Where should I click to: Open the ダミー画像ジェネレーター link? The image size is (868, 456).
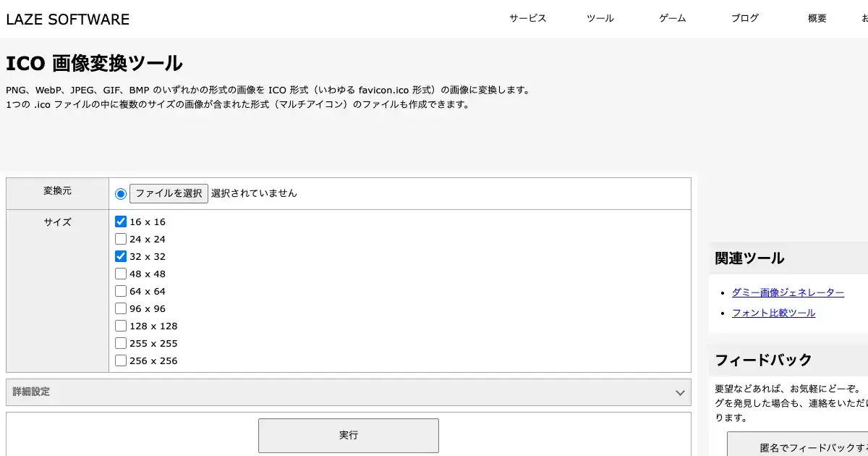(788, 292)
